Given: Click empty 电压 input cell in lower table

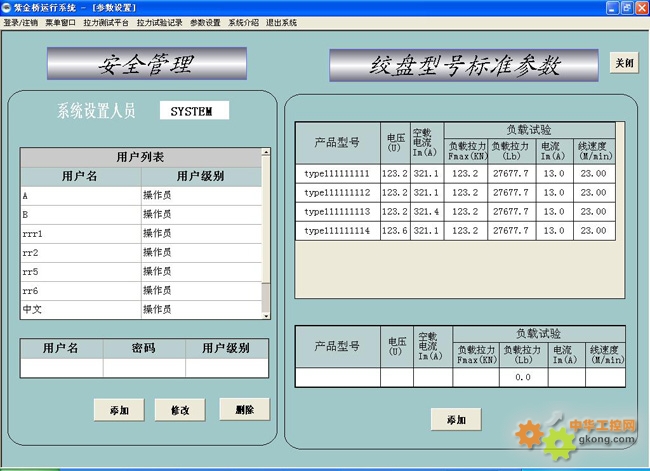Looking at the screenshot, I should click(x=397, y=377).
